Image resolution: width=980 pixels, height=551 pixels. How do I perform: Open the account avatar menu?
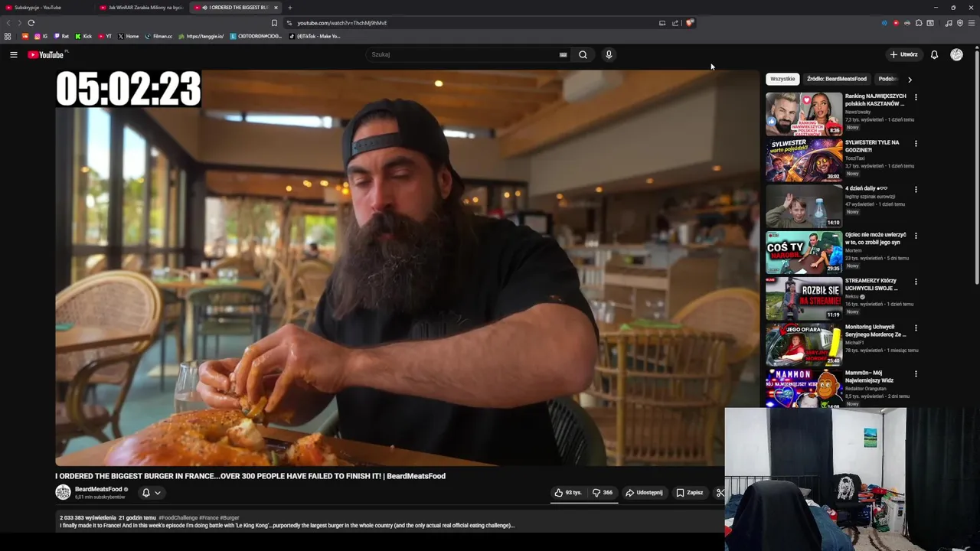pyautogui.click(x=956, y=54)
